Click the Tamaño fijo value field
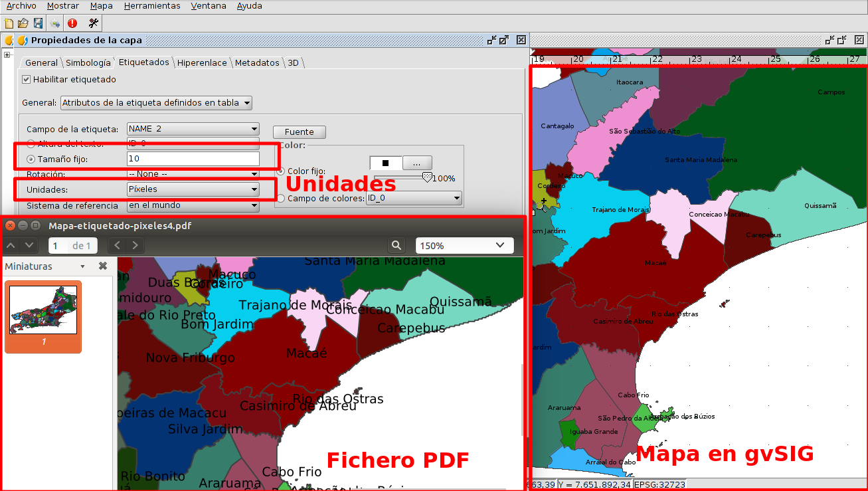 point(193,159)
